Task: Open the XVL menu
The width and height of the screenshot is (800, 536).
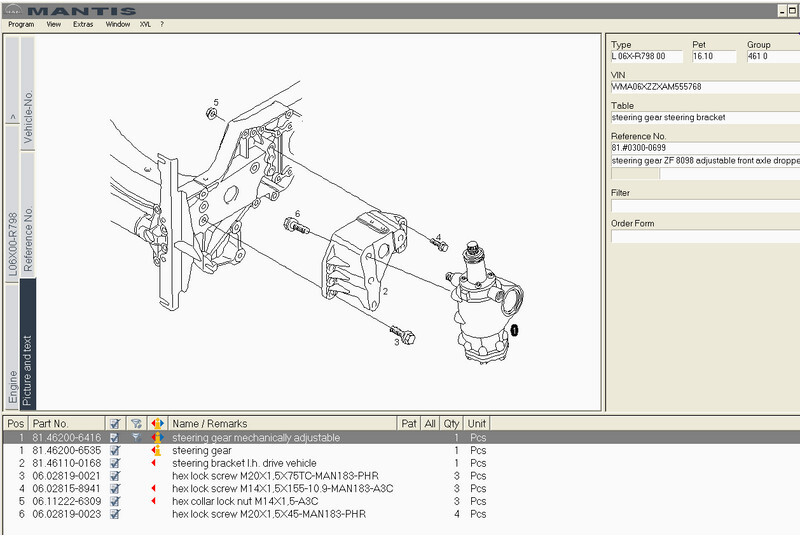Action: [x=145, y=24]
